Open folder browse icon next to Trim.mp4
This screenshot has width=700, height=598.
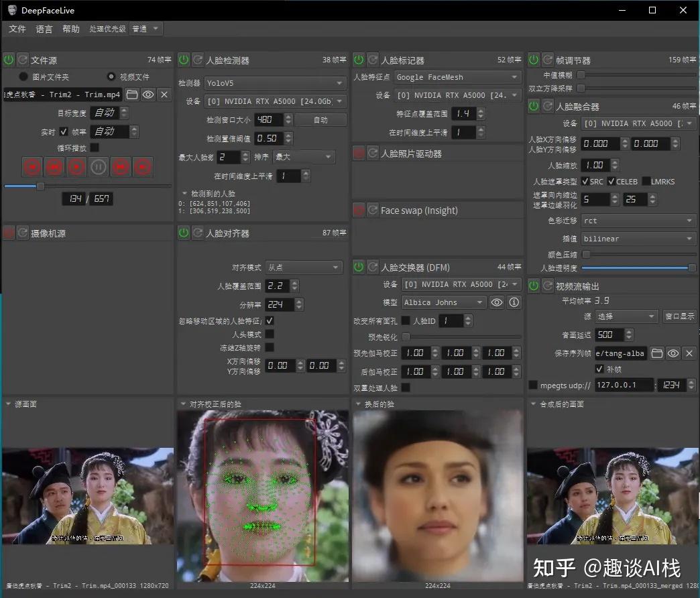pos(131,95)
